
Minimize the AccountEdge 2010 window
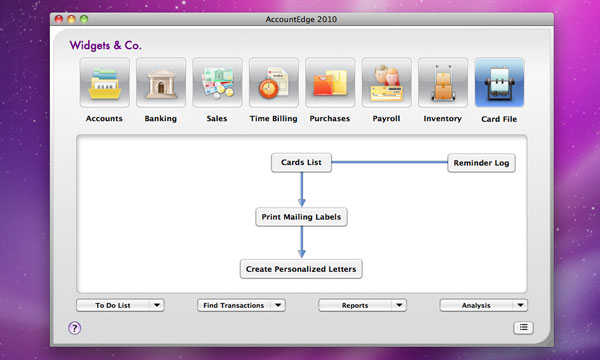pyautogui.click(x=72, y=19)
